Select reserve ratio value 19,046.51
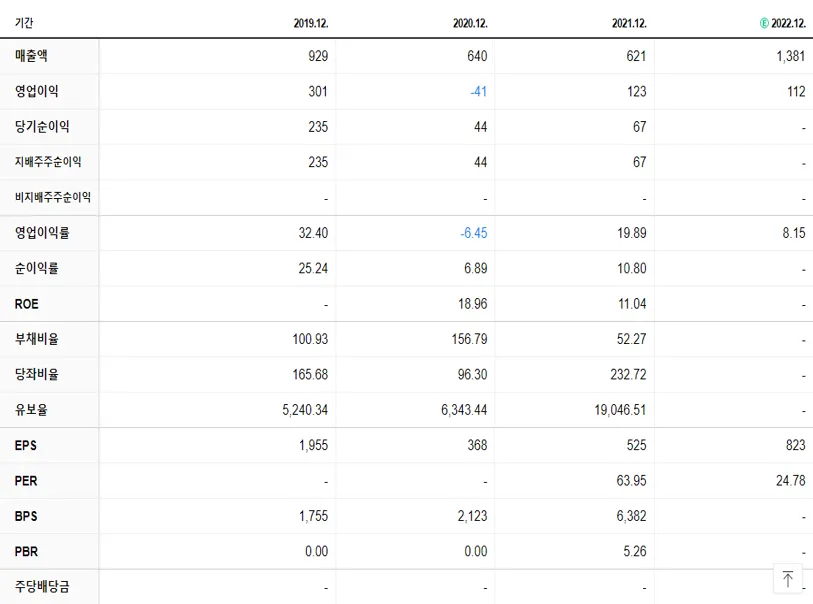The image size is (813, 604). coord(620,410)
